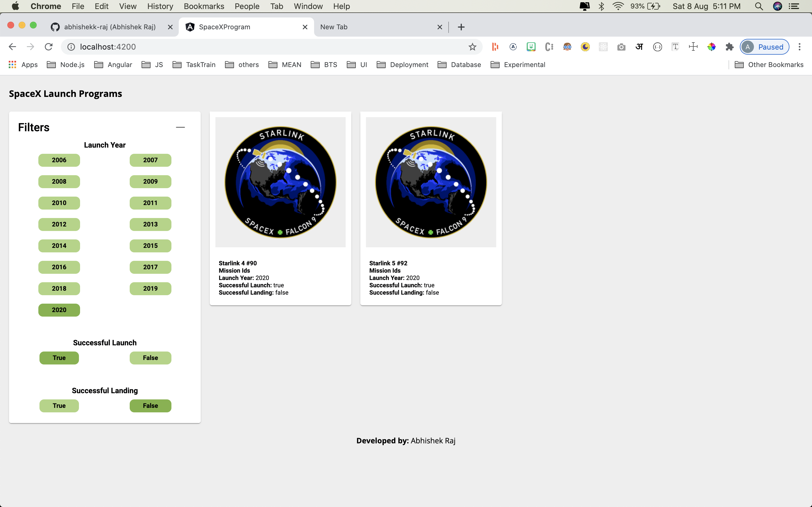
Task: Click the camera screenshot extension icon
Action: pos(621,47)
